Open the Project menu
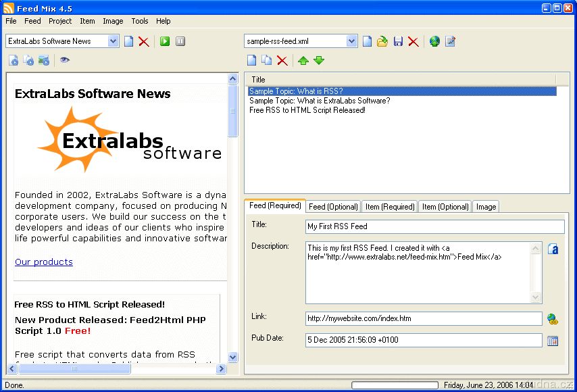Viewport: 577px width, 392px height. click(x=60, y=21)
